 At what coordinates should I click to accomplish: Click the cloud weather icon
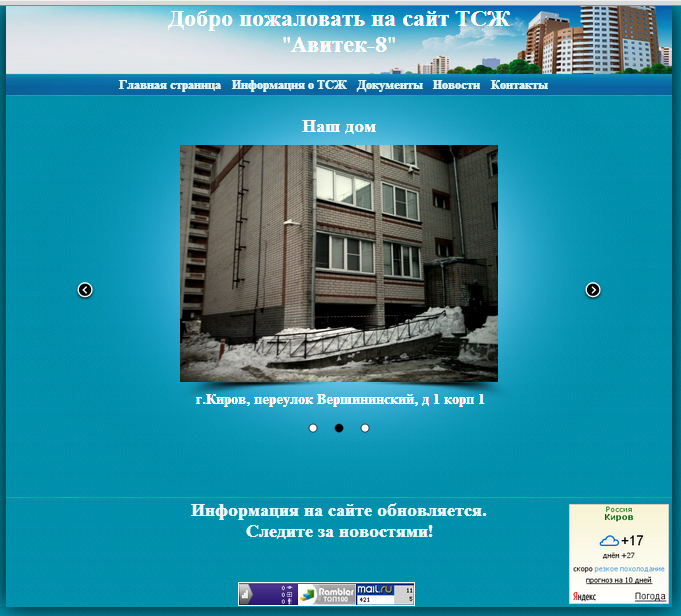click(x=609, y=541)
